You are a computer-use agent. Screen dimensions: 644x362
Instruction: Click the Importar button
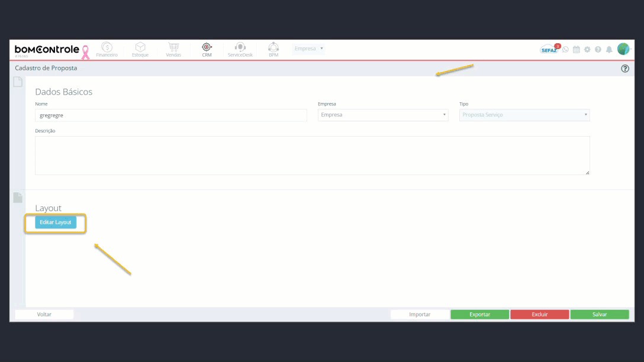(420, 315)
